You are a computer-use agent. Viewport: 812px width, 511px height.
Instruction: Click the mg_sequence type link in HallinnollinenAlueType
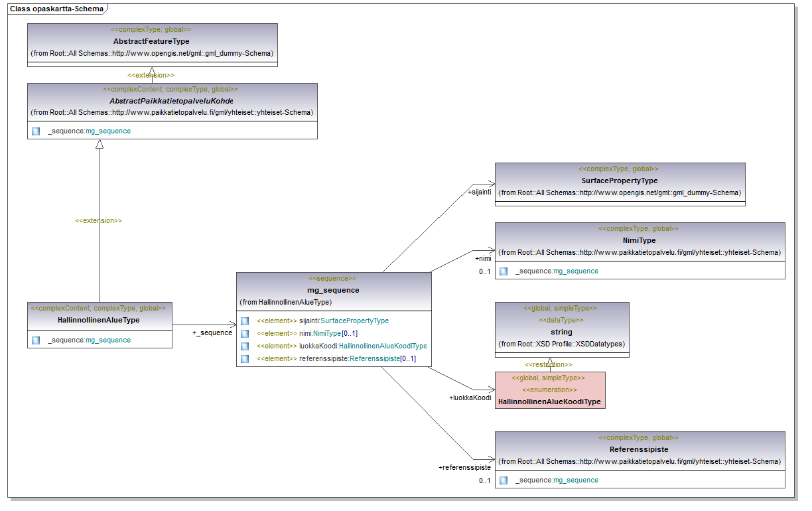point(108,340)
